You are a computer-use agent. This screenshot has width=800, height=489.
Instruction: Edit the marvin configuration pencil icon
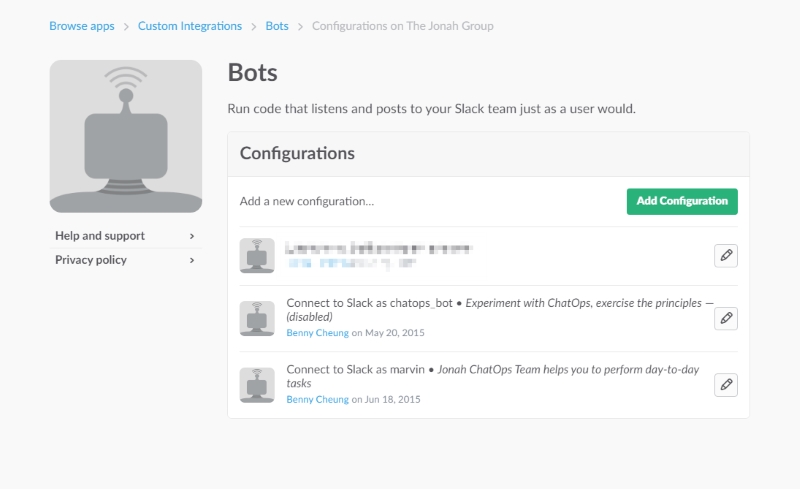pos(726,384)
